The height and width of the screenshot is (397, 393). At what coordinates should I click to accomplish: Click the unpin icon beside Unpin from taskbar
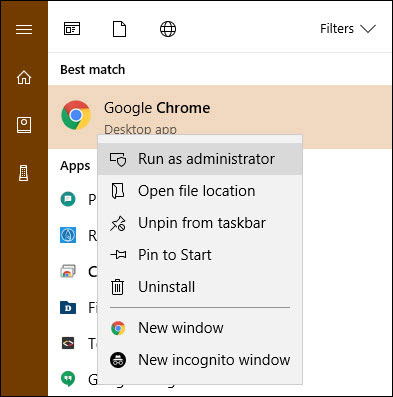point(118,223)
